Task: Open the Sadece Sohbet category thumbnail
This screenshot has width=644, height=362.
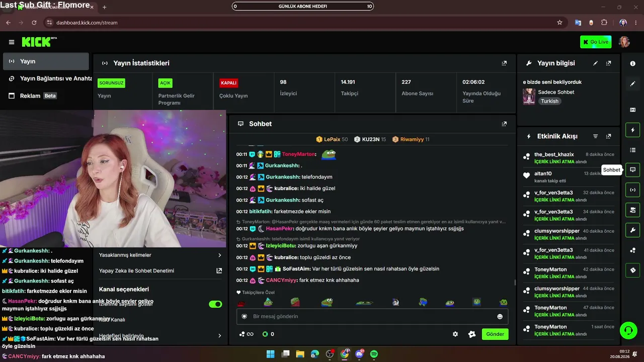Action: [x=529, y=97]
